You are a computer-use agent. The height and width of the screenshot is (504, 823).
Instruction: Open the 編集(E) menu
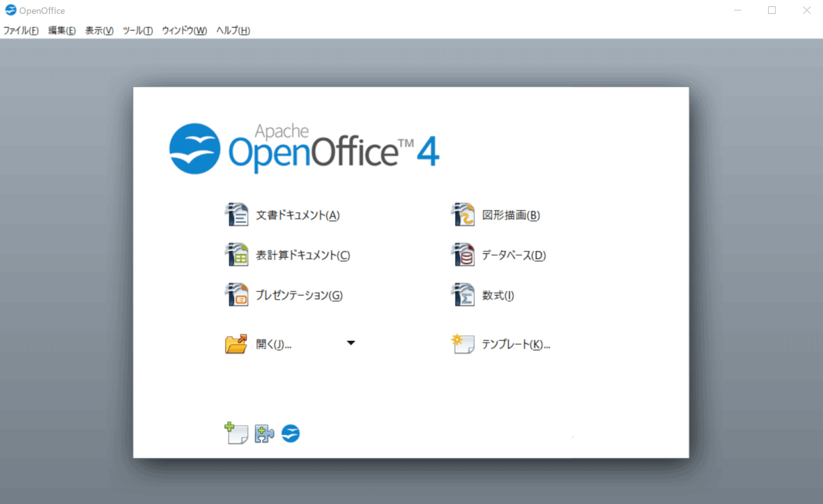click(62, 30)
